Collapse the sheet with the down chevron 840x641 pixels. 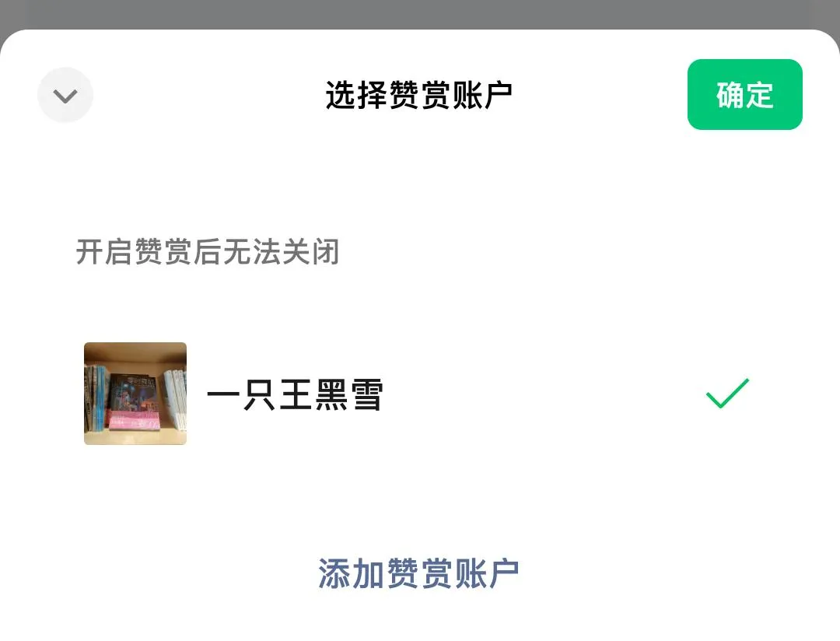point(65,96)
